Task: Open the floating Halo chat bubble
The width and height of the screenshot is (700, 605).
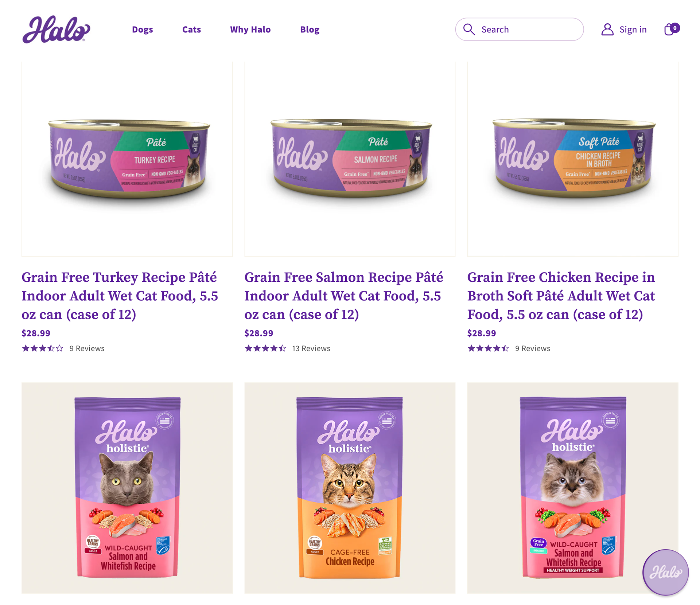Action: coord(665,572)
